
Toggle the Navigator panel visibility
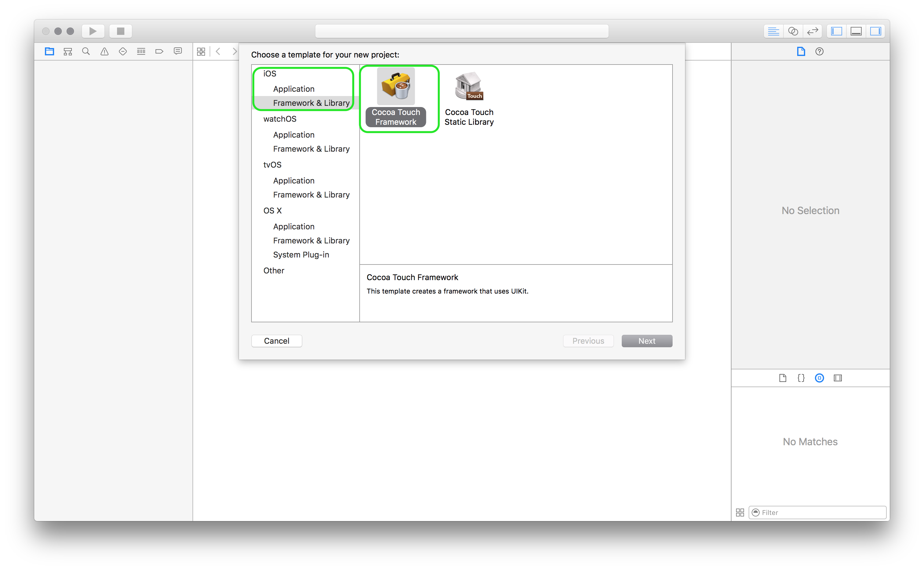point(837,31)
